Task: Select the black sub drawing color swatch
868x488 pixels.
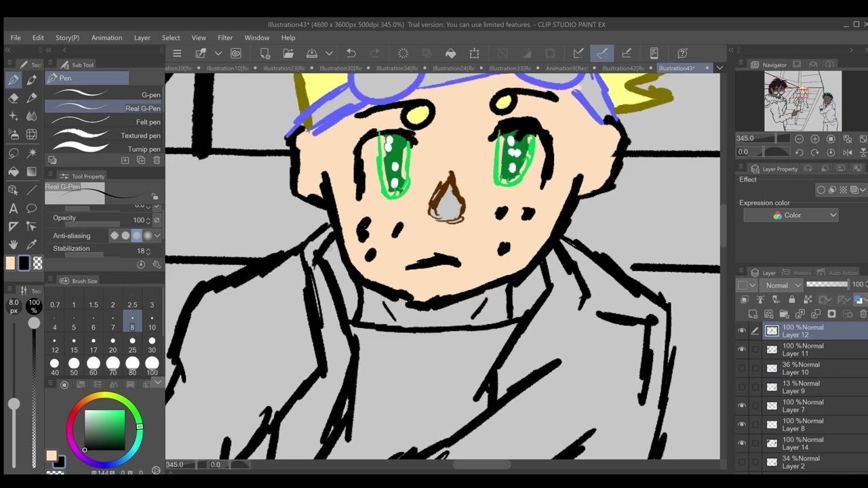Action: click(x=25, y=264)
